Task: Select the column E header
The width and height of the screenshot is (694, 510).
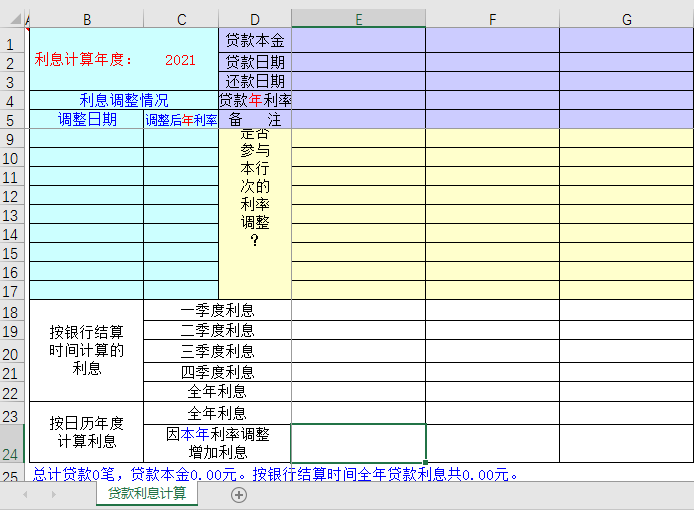Action: [358, 19]
